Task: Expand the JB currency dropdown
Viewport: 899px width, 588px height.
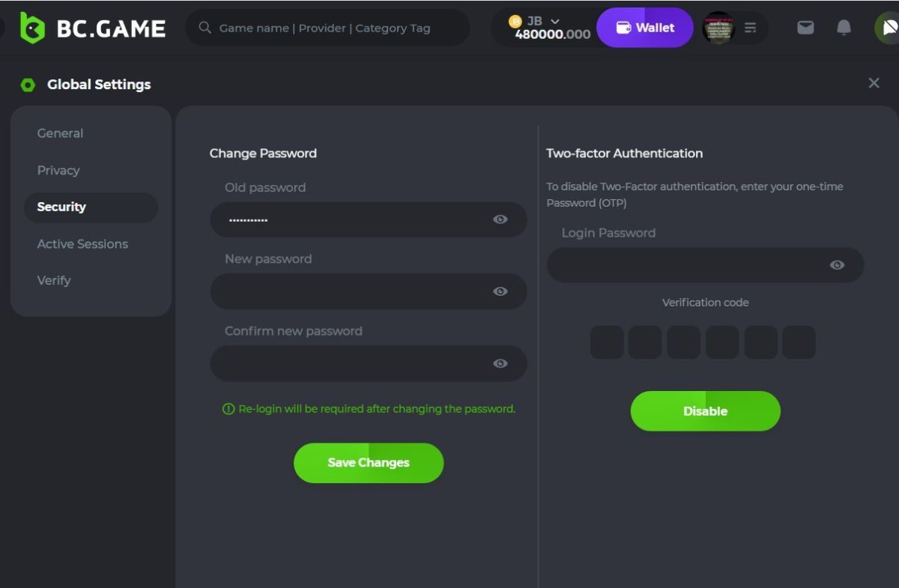Action: (555, 21)
